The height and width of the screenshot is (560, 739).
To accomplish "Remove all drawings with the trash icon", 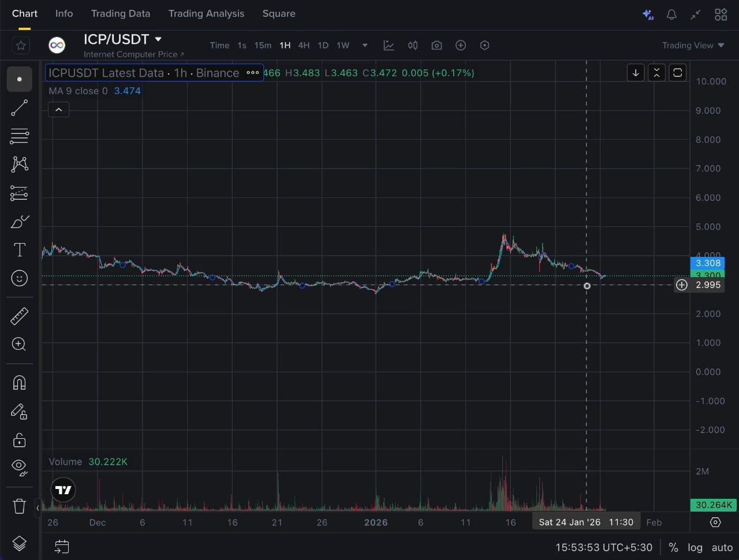I will click(19, 506).
